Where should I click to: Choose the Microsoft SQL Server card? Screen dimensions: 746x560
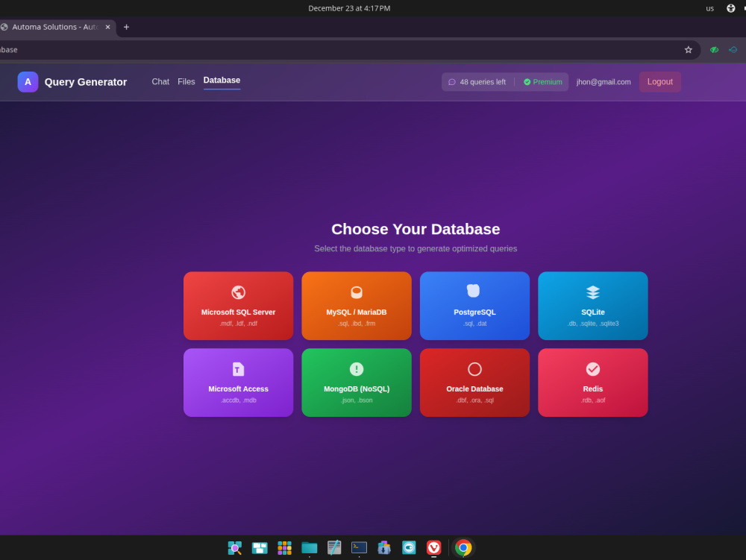[239, 306]
